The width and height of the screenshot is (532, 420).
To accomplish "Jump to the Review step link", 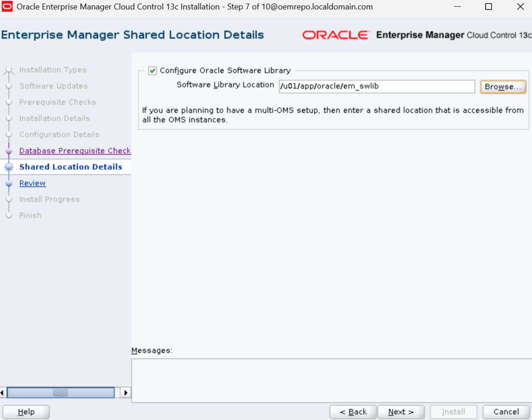I will [x=32, y=183].
